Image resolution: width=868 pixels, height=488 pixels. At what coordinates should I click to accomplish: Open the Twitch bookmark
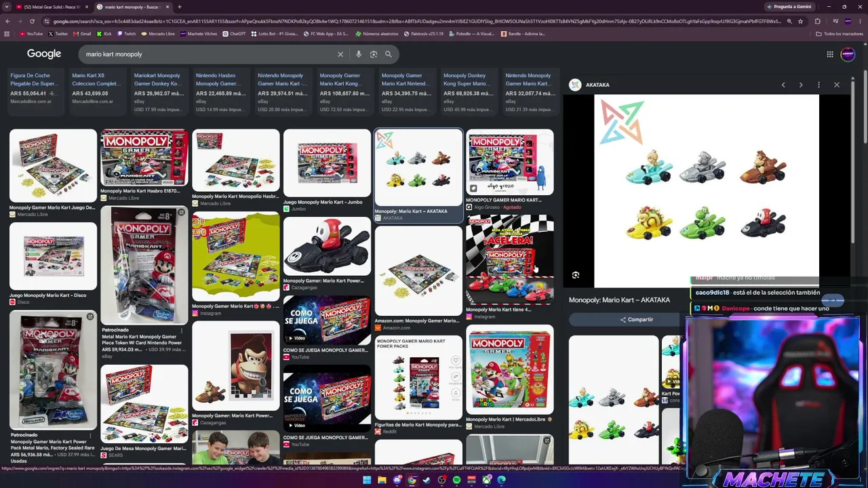[127, 33]
